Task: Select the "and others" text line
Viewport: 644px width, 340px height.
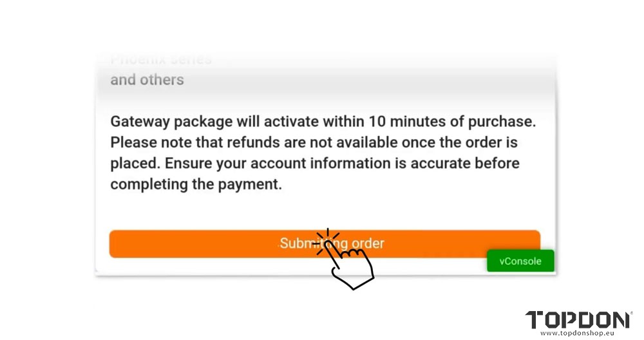Action: coord(147,80)
